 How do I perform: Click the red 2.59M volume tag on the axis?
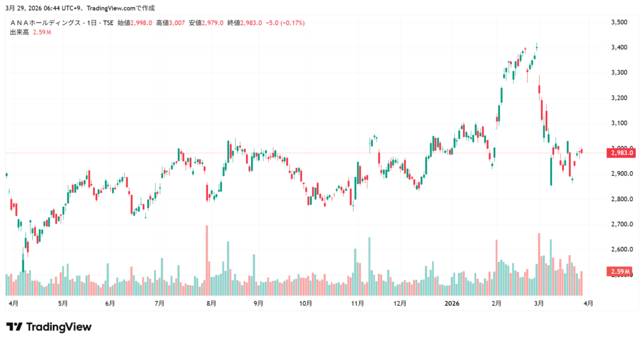pyautogui.click(x=619, y=271)
